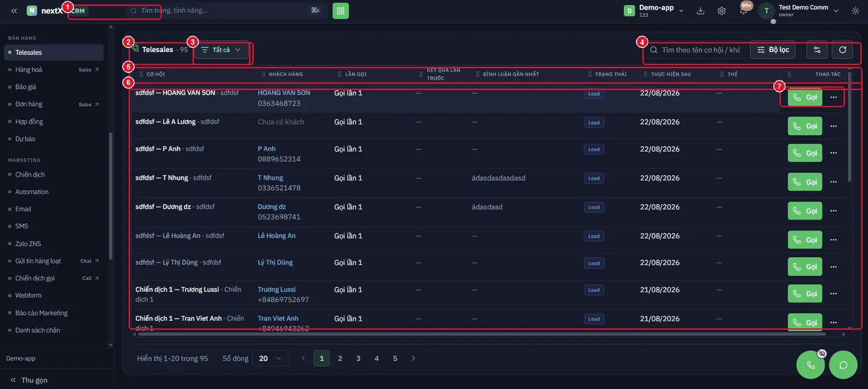Toggle the light/dark theme sun icon

[x=855, y=10]
